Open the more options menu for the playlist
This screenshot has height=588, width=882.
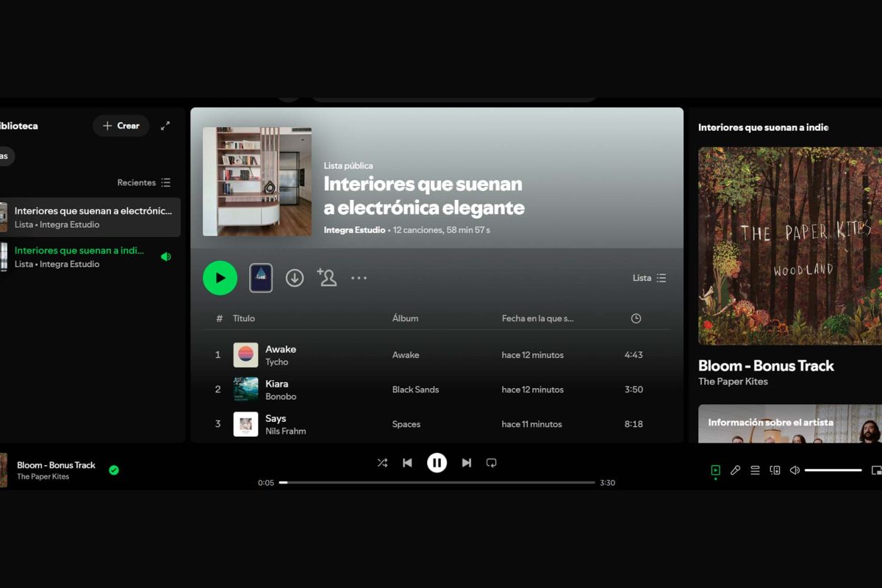[x=359, y=278]
